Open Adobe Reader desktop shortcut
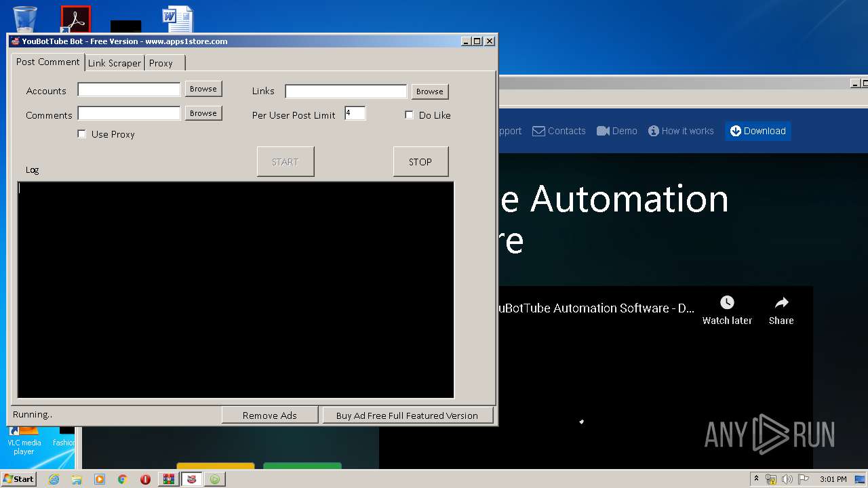 (x=75, y=19)
